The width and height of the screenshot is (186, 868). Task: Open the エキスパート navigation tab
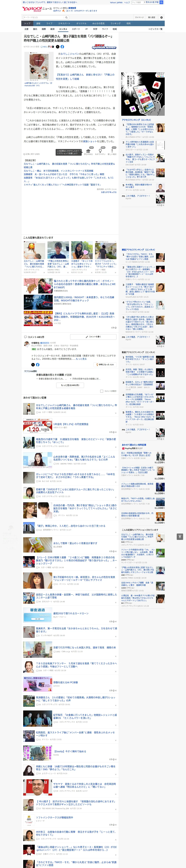click(64, 24)
